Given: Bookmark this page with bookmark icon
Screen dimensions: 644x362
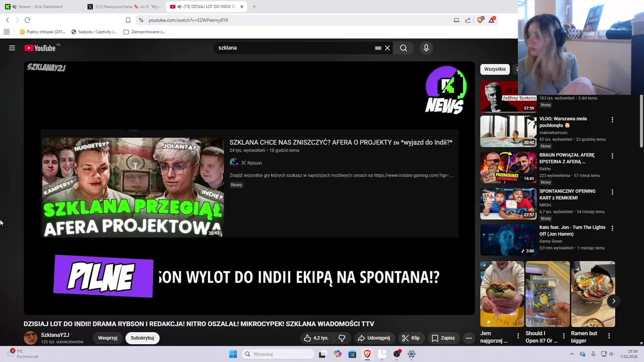Looking at the screenshot, I should pos(128,20).
